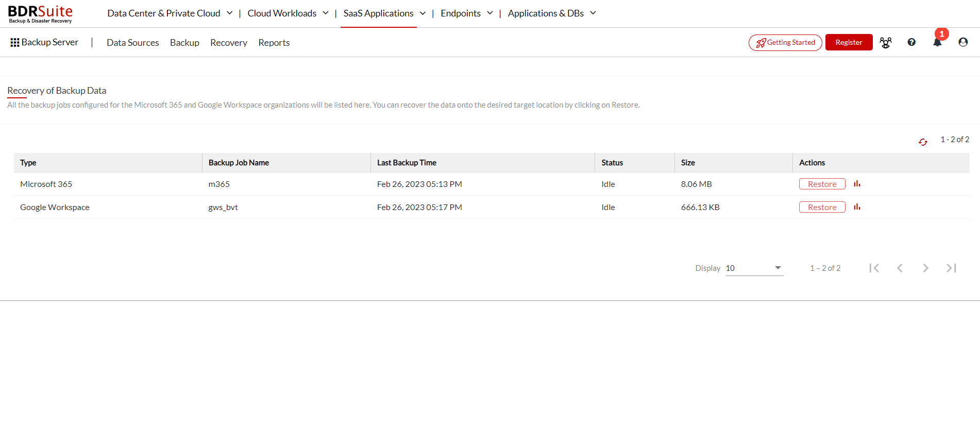Viewport: 980px width, 431px height.
Task: Click the Idle status of m365 job
Action: point(608,184)
